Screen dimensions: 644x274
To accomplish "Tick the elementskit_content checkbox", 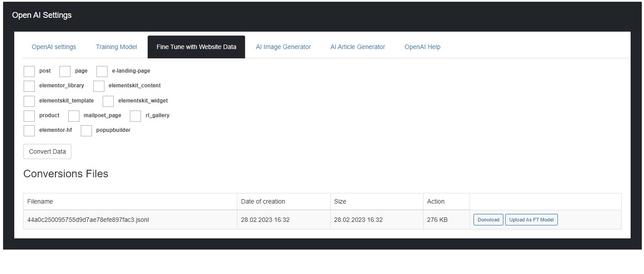I will (99, 86).
